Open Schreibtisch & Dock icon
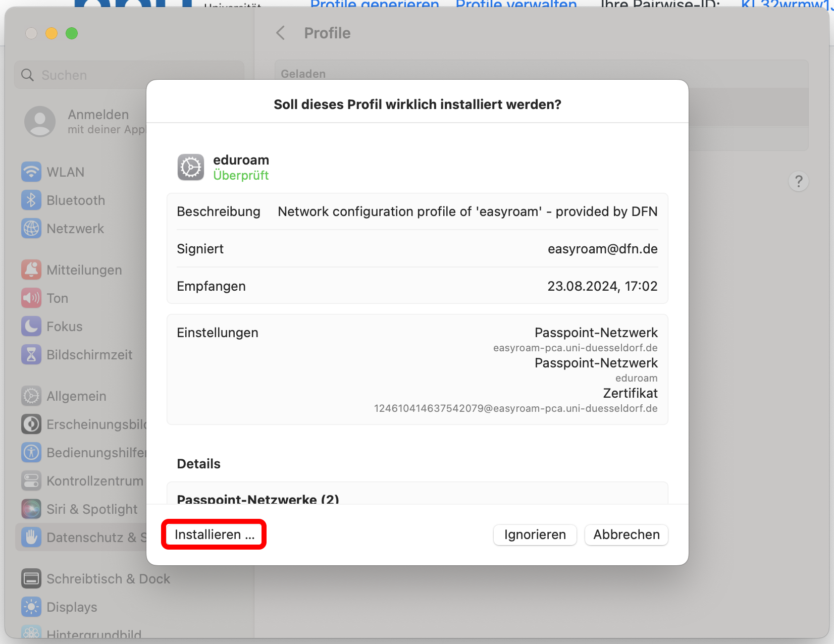834x644 pixels. coord(31,579)
